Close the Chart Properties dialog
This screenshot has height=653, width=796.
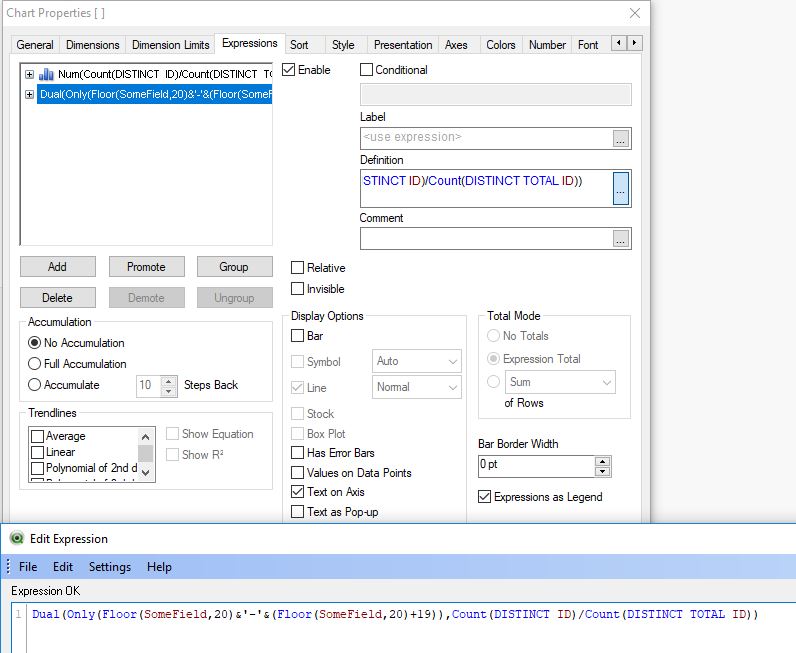pyautogui.click(x=634, y=13)
